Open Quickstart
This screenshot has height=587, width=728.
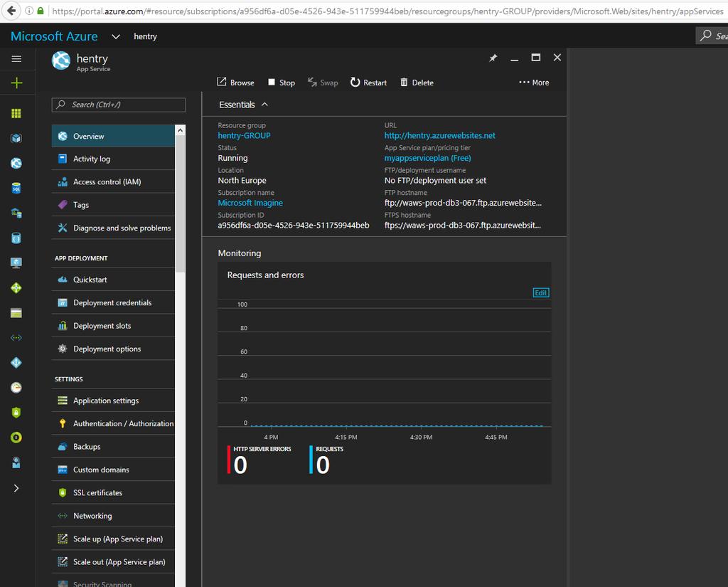click(x=113, y=280)
